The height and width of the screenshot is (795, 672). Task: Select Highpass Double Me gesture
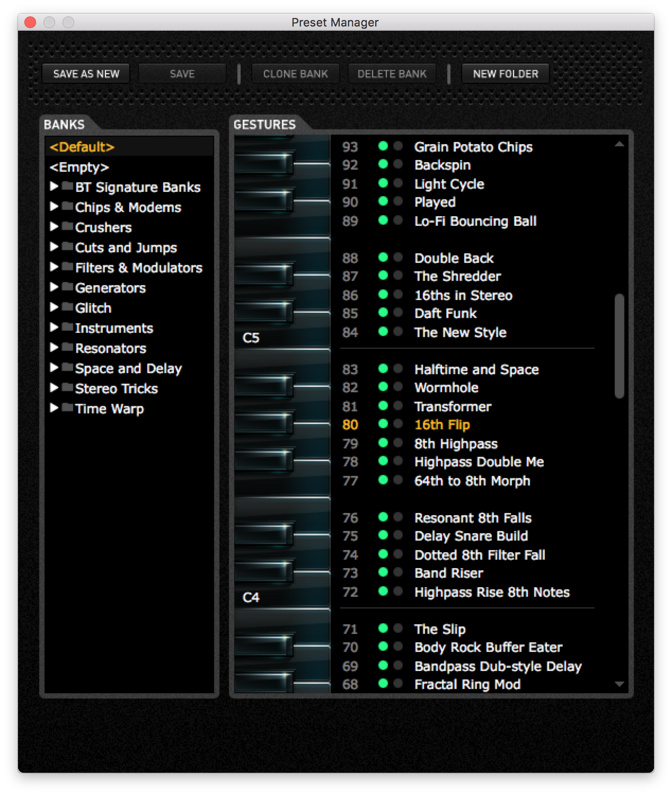[x=479, y=462]
